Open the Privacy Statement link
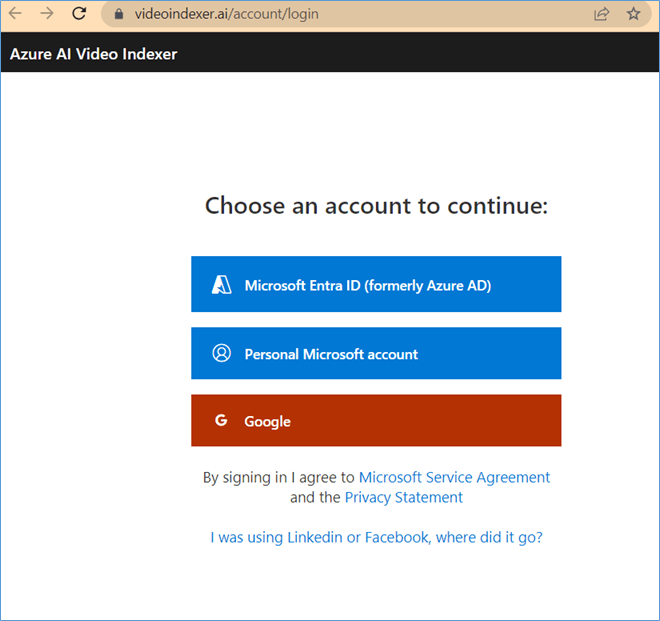The height and width of the screenshot is (621, 660). click(x=404, y=498)
